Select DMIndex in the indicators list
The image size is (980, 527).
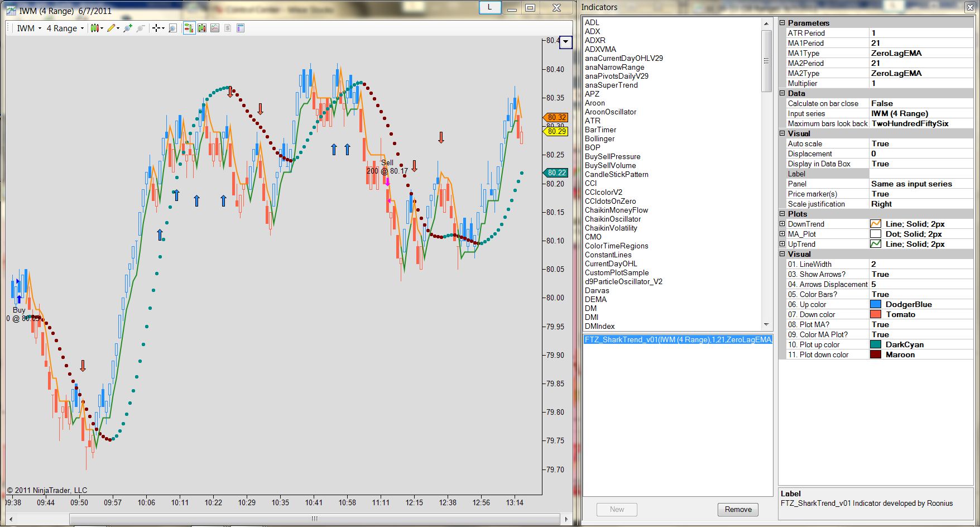coord(600,327)
